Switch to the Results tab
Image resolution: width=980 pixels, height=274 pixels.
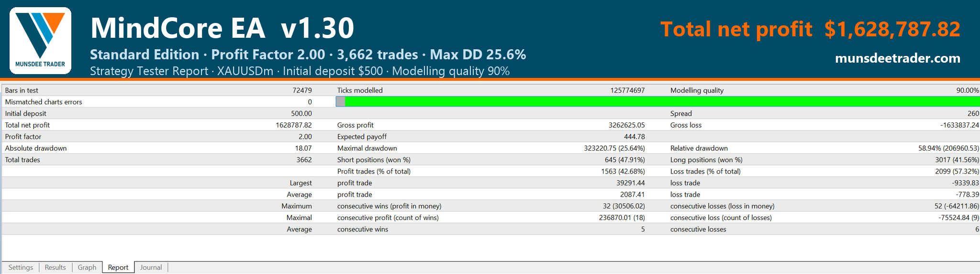(55, 267)
